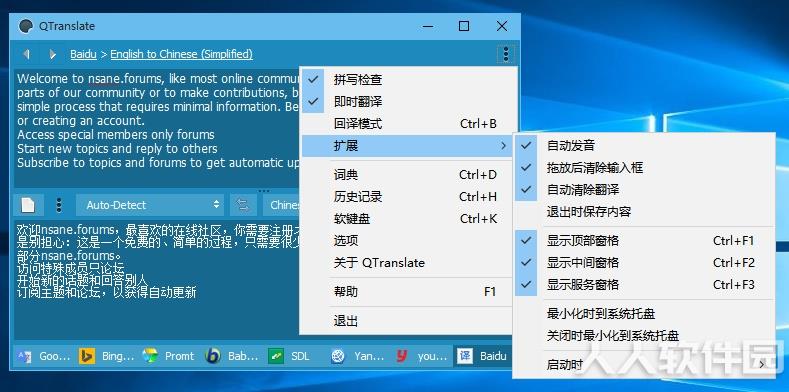Enable 关闭时最小化到系统托盘 option
The image size is (789, 392).
click(644, 336)
